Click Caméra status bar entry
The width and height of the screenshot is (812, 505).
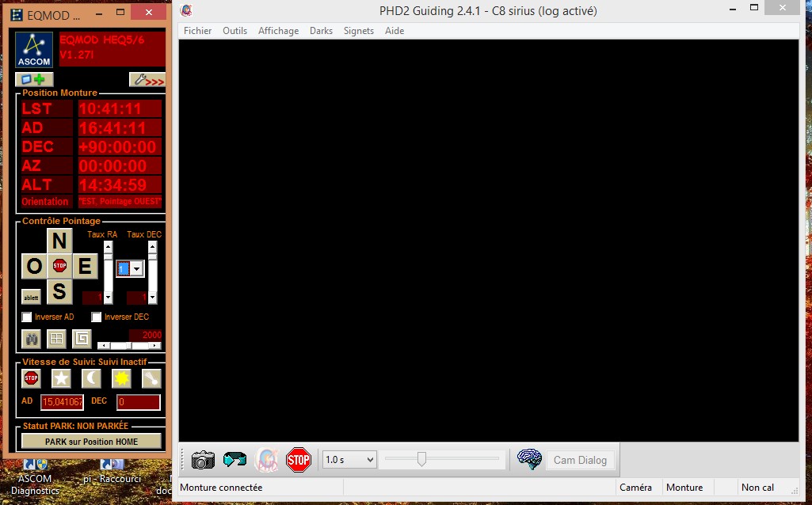point(635,488)
